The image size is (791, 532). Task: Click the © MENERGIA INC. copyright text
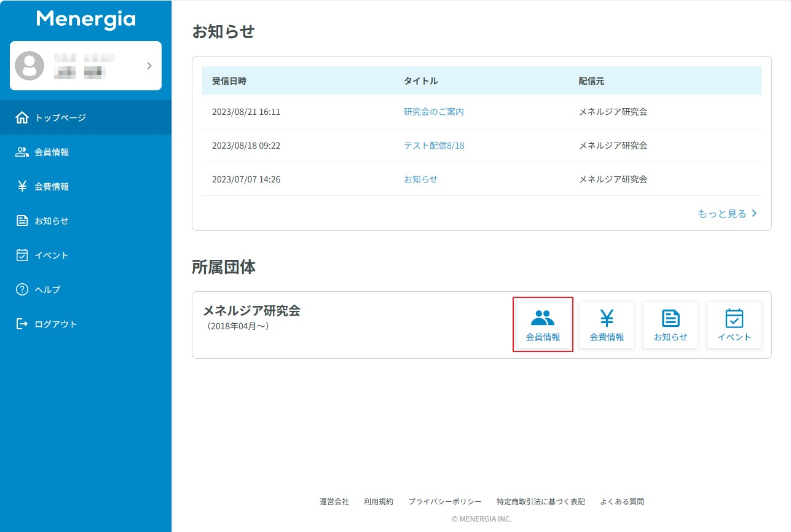point(481,518)
